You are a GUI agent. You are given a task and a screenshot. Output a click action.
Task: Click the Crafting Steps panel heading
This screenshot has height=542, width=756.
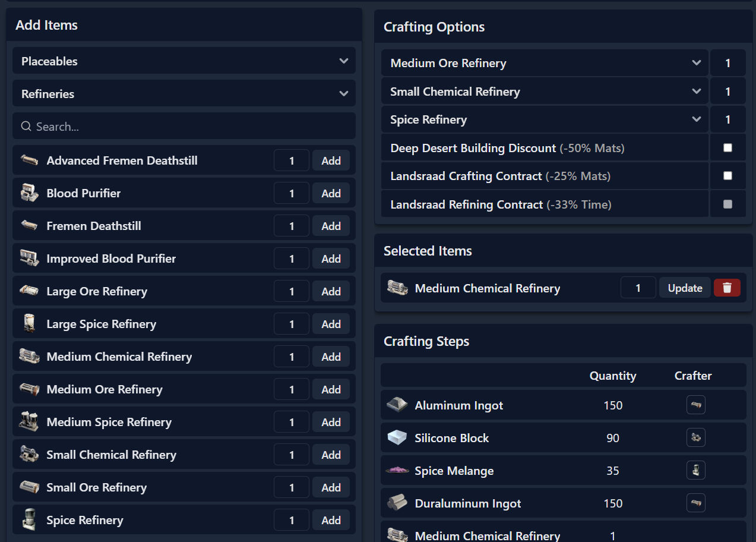[x=426, y=341]
